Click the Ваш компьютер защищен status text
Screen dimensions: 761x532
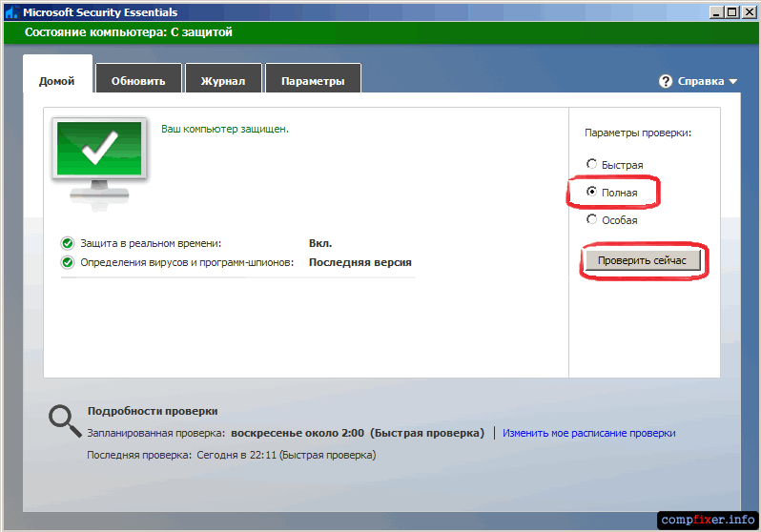pos(225,129)
